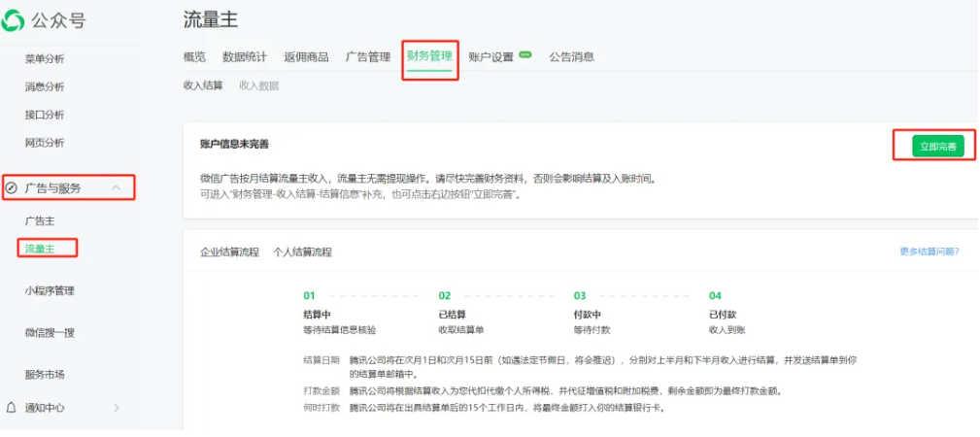Switch to 个人结算流程 tab
980x437 pixels.
click(302, 252)
